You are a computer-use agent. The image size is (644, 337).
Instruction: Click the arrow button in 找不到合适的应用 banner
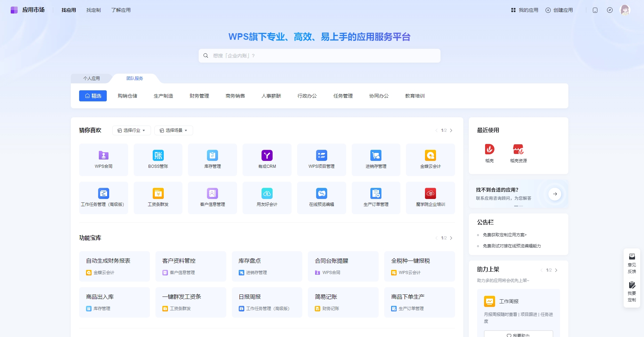click(555, 194)
